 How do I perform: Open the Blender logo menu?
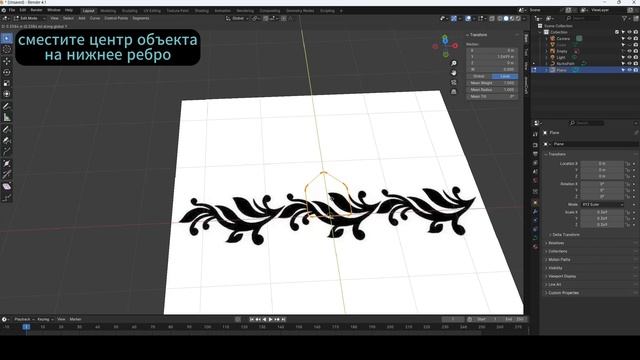point(4,10)
